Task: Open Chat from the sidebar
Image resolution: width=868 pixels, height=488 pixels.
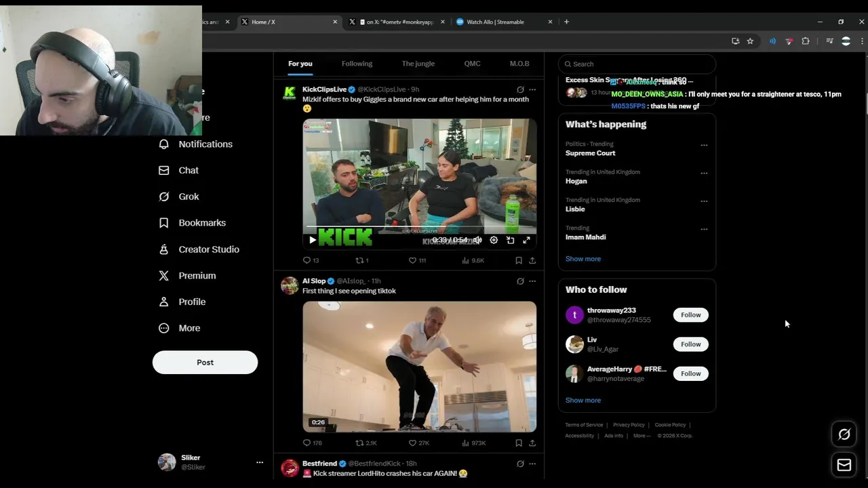Action: coord(179,170)
